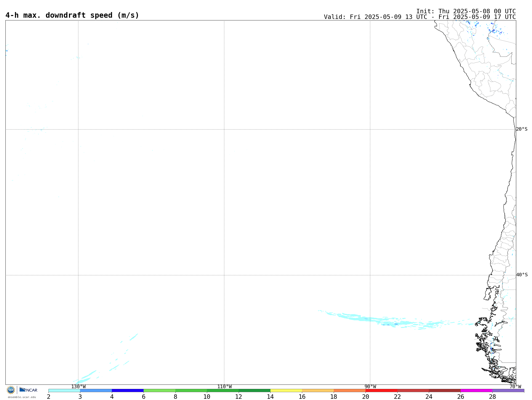Image resolution: width=532 pixels, height=400 pixels.
Task: Click the '70°W' longitude label
Action: point(515,387)
